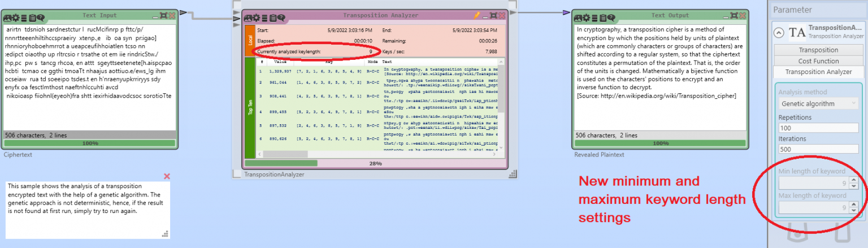Click the lightning pencil icon on Transposition Analyzer
The image size is (868, 248).
click(477, 15)
